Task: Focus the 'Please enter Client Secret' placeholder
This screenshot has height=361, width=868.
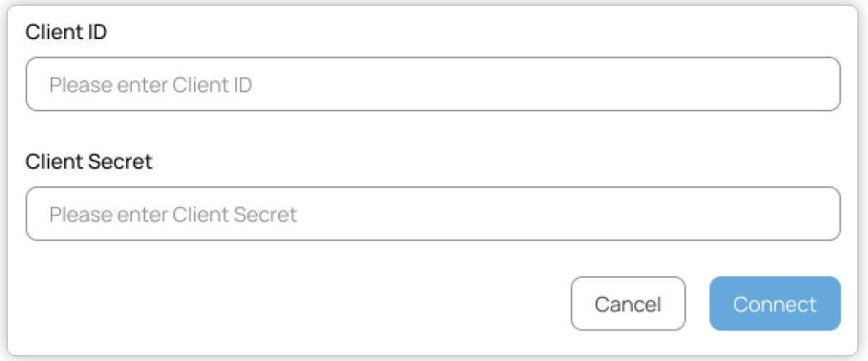Action: (x=173, y=215)
